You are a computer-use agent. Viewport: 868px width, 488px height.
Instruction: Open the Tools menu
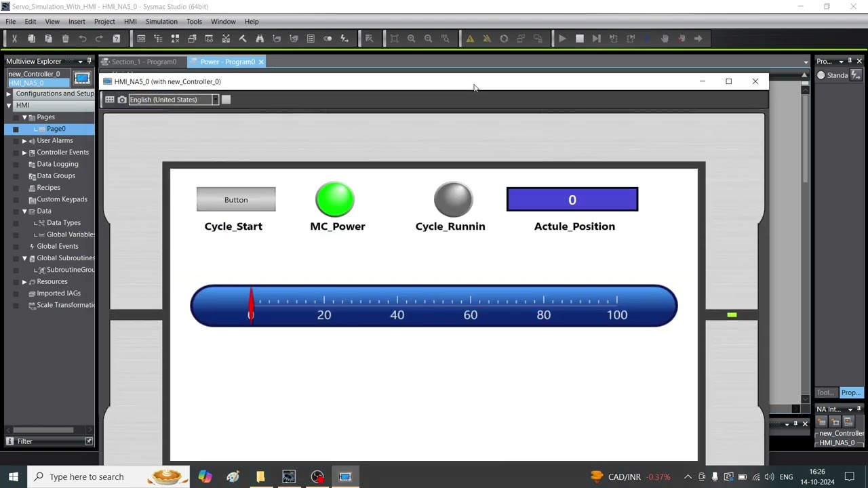194,22
